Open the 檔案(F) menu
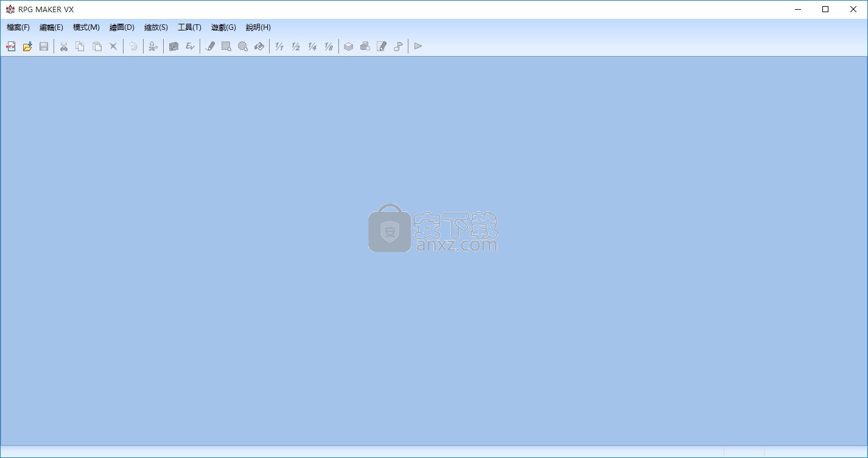The image size is (868, 458). (18, 27)
